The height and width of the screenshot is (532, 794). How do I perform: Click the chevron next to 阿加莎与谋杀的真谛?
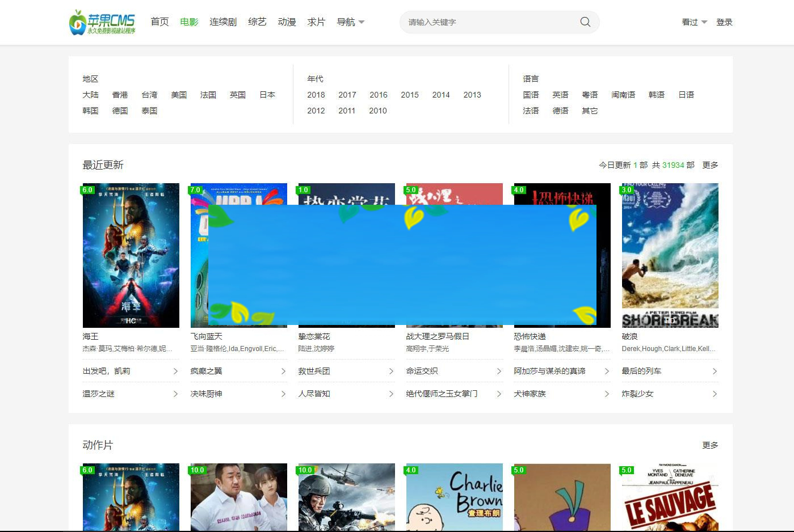(x=607, y=371)
